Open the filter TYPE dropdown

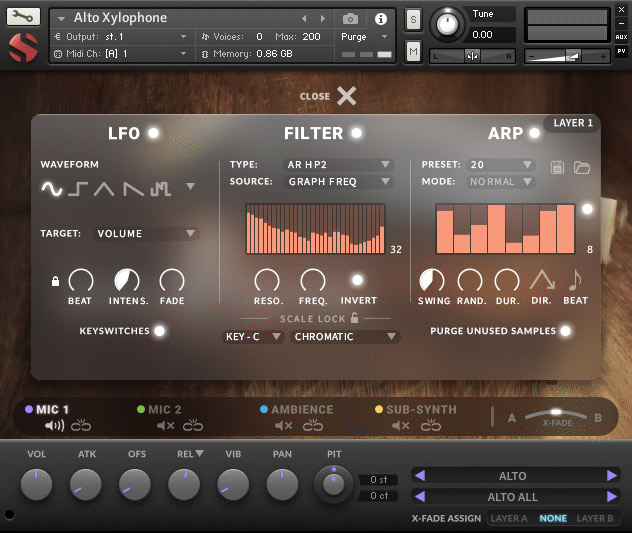click(338, 164)
